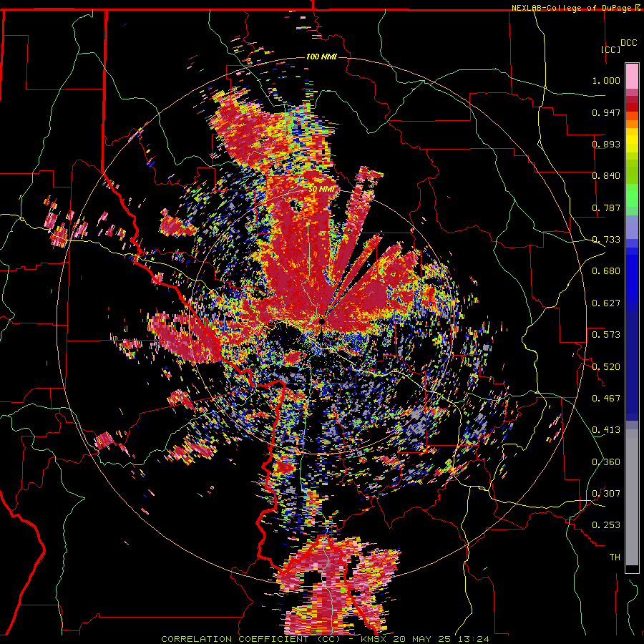Click the 1.000 value on the color scale

point(606,80)
